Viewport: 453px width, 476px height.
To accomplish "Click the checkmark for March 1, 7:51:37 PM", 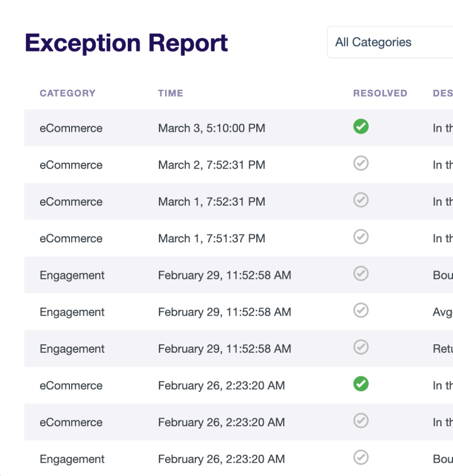I will (361, 237).
